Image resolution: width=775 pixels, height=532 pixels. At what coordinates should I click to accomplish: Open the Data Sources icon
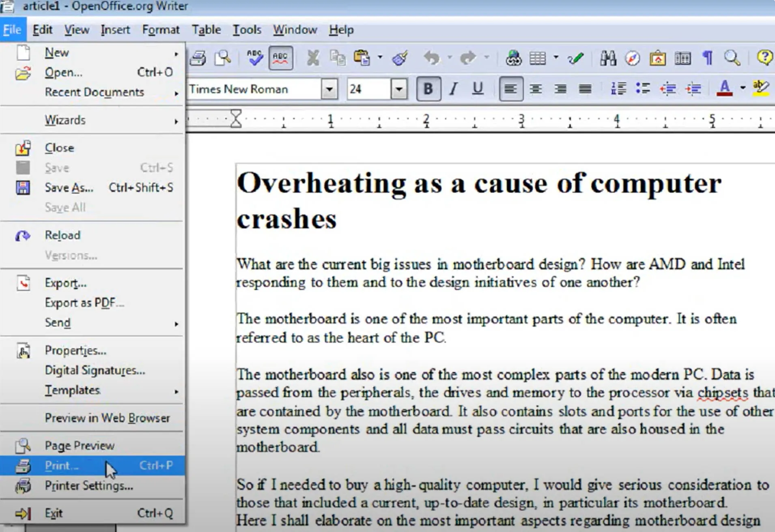(682, 58)
